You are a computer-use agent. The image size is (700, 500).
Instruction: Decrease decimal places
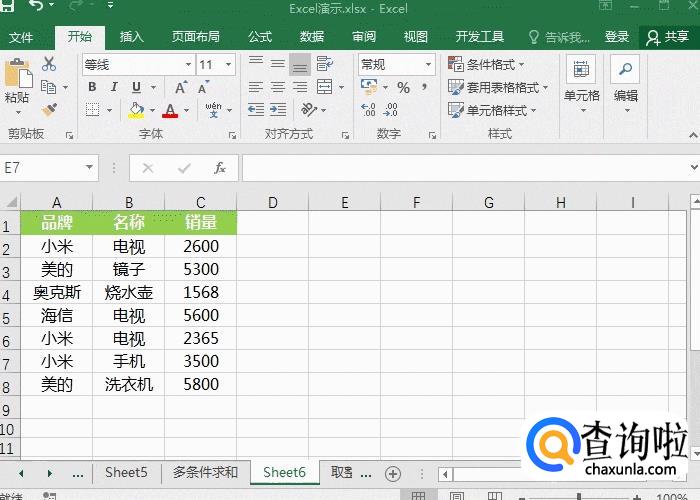coord(391,109)
